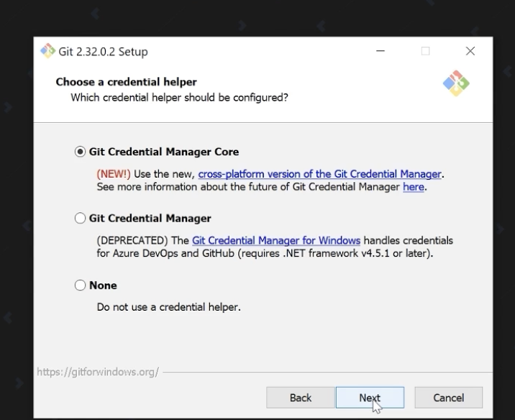Go Back to previous setup page

point(301,398)
